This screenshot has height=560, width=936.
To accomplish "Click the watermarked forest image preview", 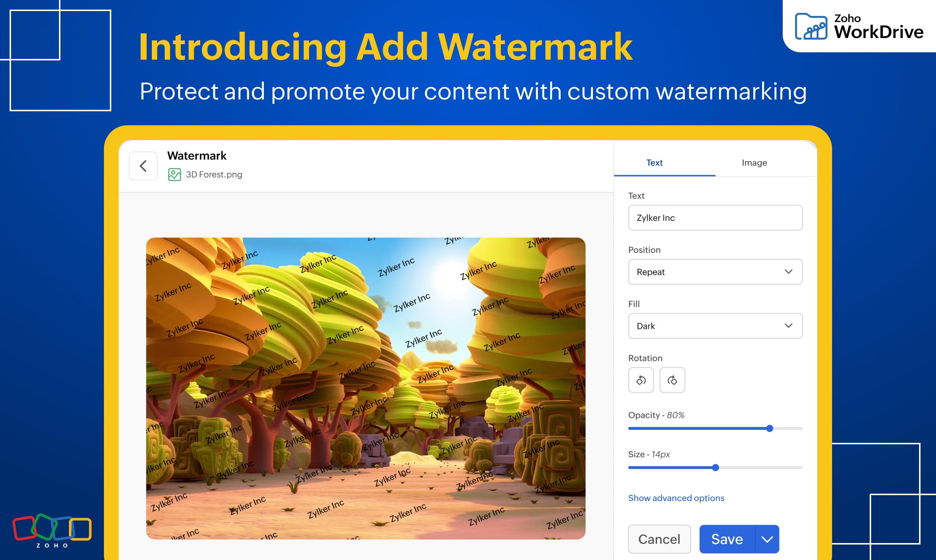I will [x=365, y=388].
